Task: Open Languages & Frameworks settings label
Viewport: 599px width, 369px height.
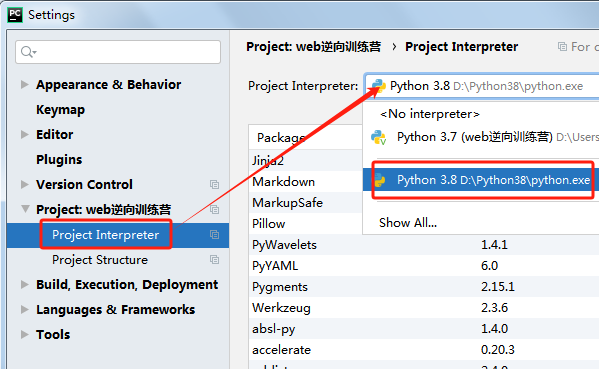Action: pyautogui.click(x=115, y=309)
